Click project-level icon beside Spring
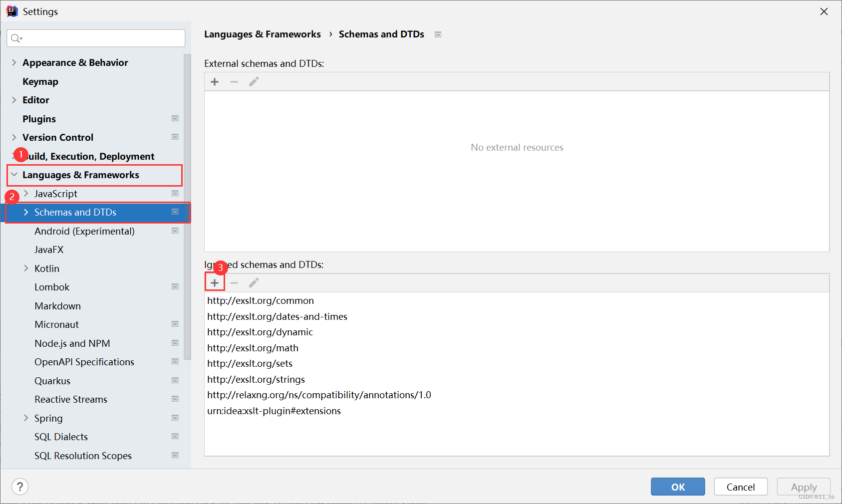 [175, 418]
